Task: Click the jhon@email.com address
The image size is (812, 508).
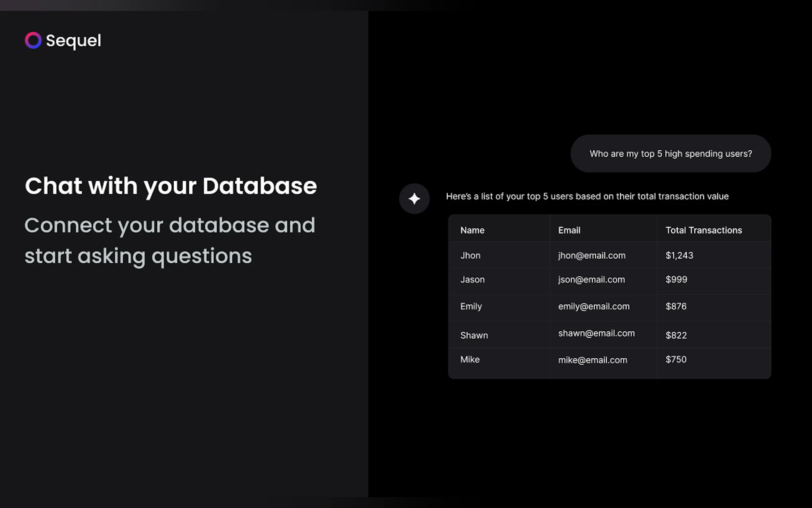Action: pos(591,255)
